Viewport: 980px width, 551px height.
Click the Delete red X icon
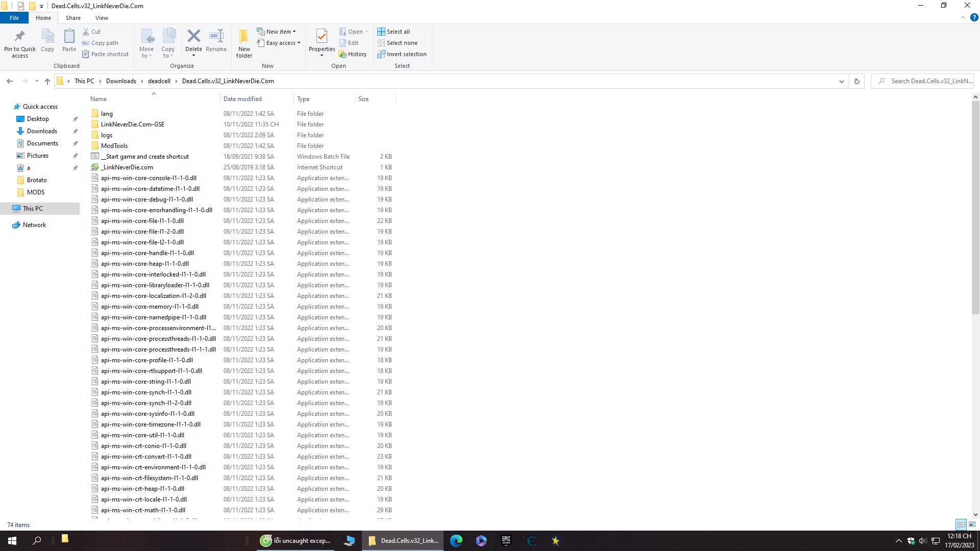[x=193, y=36]
